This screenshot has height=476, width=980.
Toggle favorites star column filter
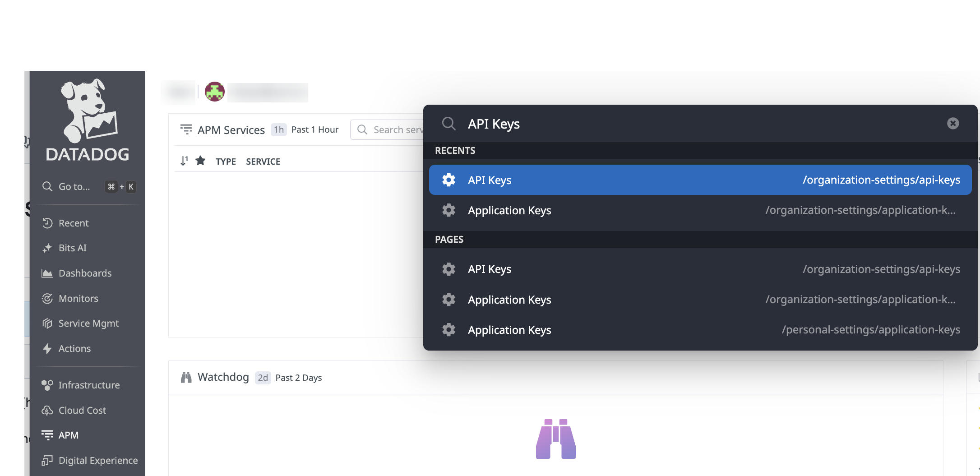tap(201, 161)
